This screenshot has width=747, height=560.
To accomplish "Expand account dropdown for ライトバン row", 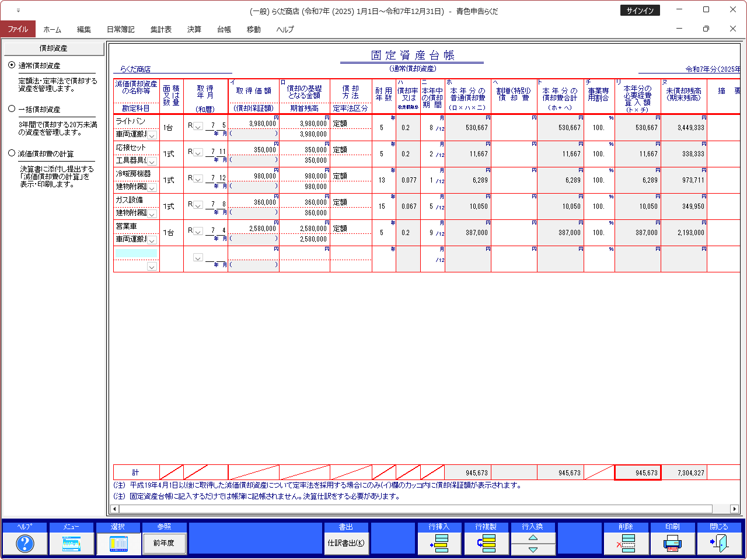I will click(152, 135).
